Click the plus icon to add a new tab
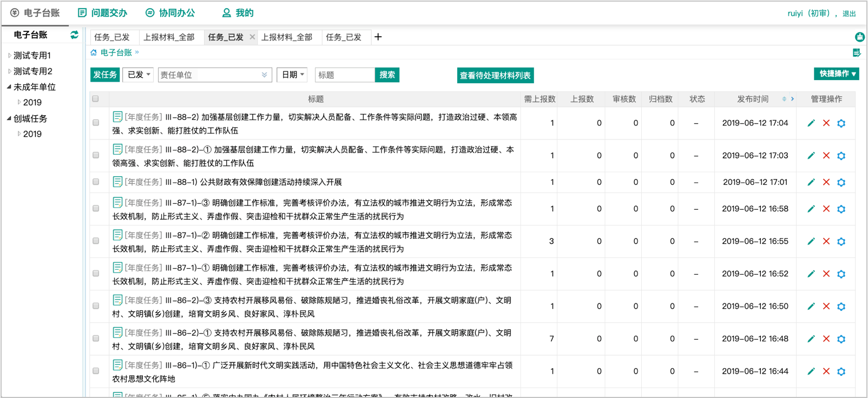The height and width of the screenshot is (398, 868). [x=378, y=37]
